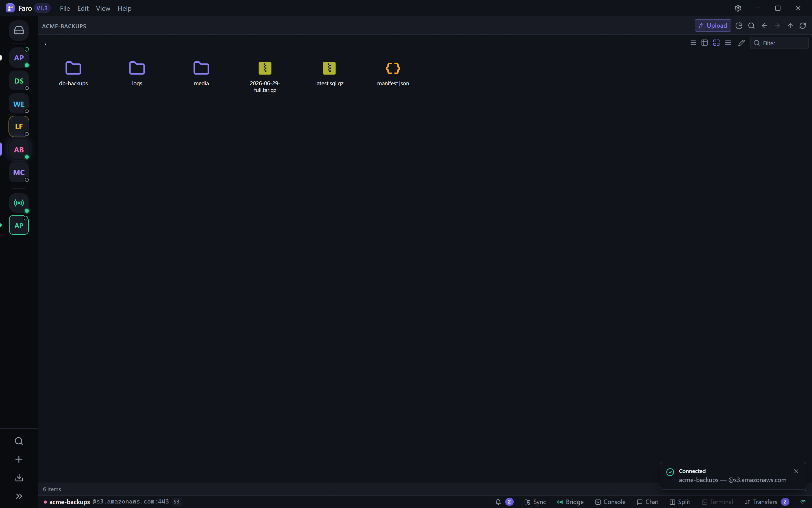Image resolution: width=812 pixels, height=508 pixels.
Task: Click the Upload button
Action: tap(713, 25)
